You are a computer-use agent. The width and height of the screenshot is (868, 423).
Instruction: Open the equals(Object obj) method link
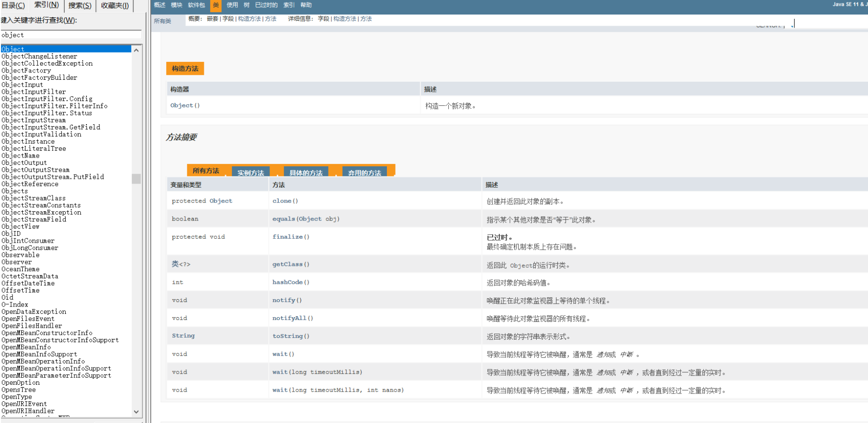click(x=306, y=219)
